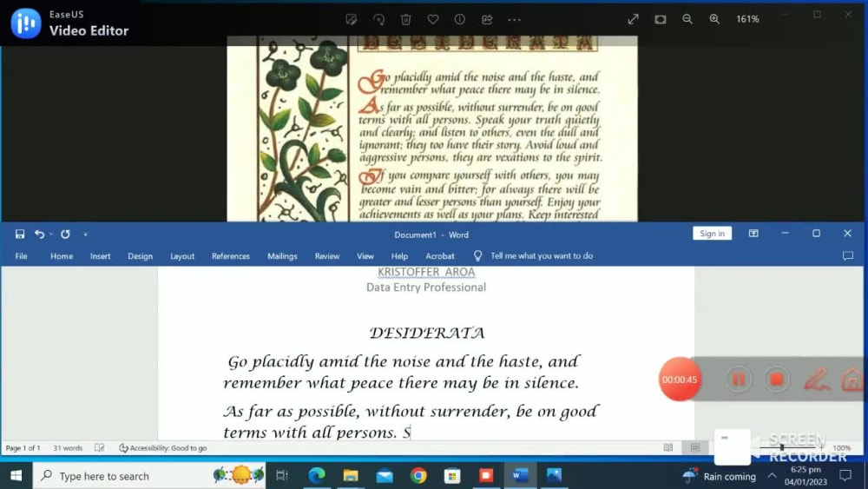
Task: Open the notifications action center
Action: point(845,476)
